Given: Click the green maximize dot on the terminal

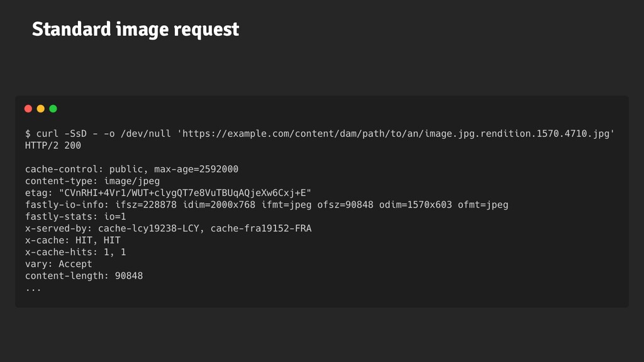Looking at the screenshot, I should (x=53, y=109).
